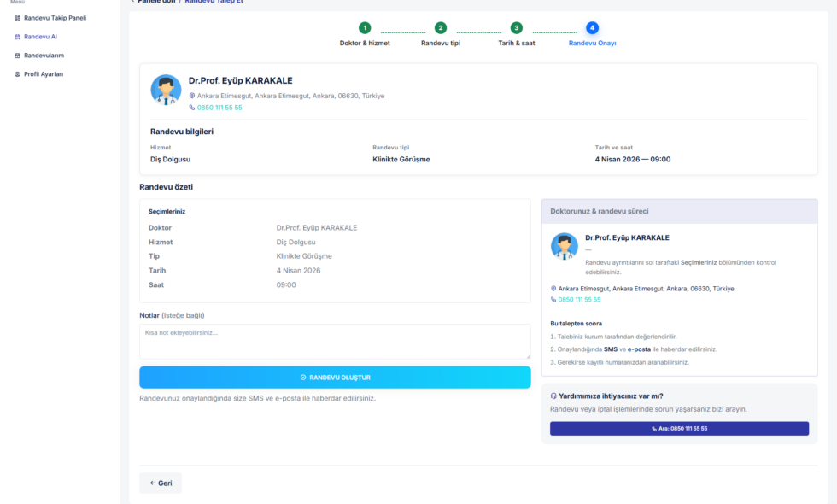Click the Randevu Takip Paneli sidebar icon
Viewport: 837px width, 504px height.
18,18
